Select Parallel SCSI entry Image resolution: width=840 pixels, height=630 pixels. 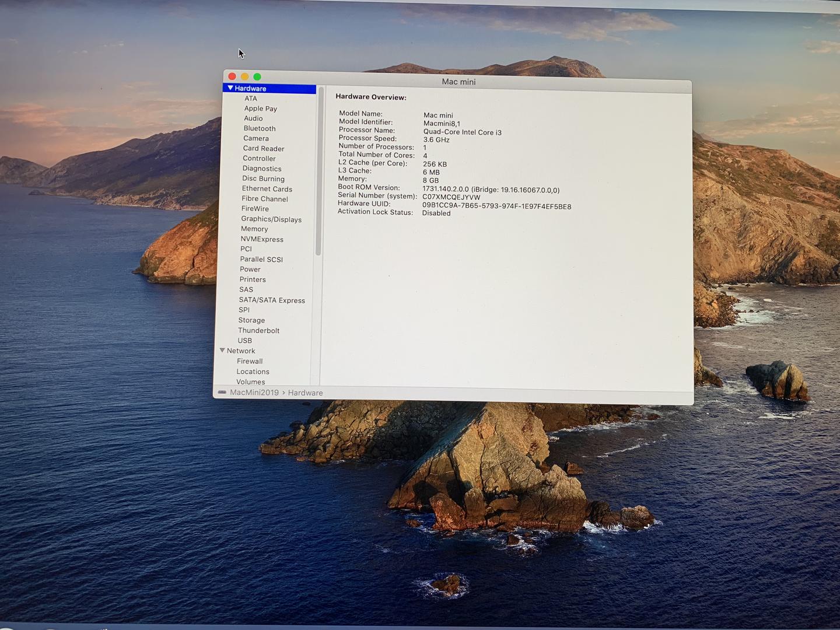point(261,260)
